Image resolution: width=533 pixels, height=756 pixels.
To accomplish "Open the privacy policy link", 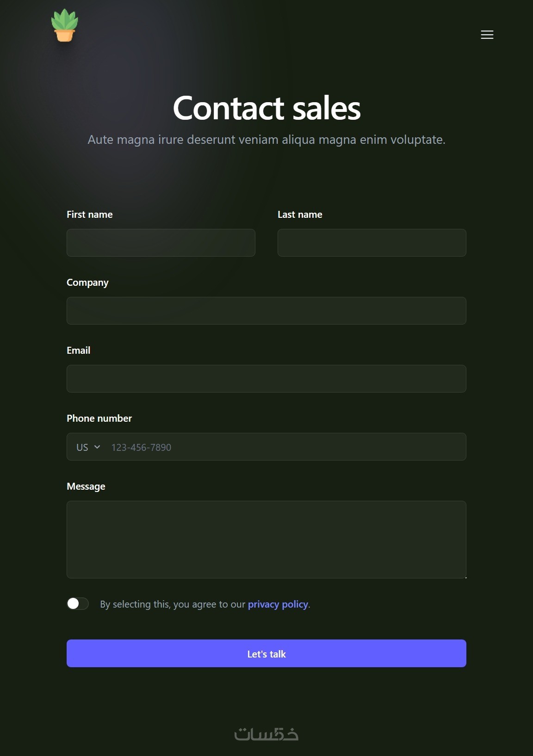I will coord(278,604).
